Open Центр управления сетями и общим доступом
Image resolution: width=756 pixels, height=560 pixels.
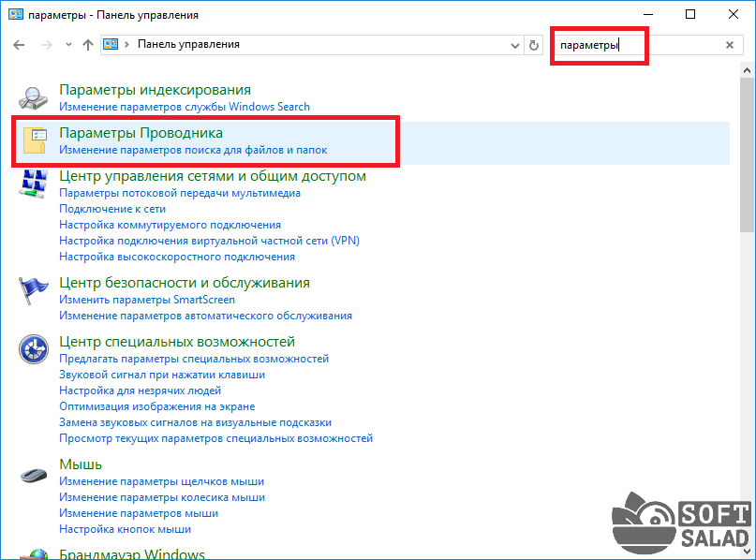[x=213, y=176]
